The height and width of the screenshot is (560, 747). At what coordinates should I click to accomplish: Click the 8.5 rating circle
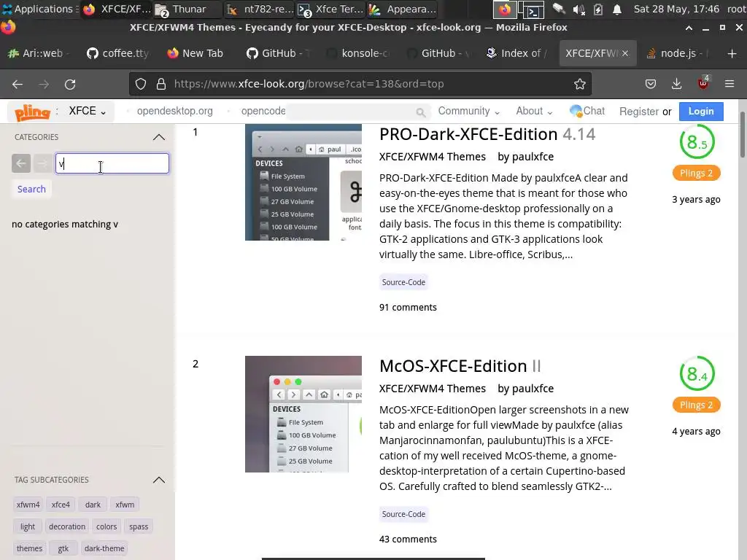point(697,142)
